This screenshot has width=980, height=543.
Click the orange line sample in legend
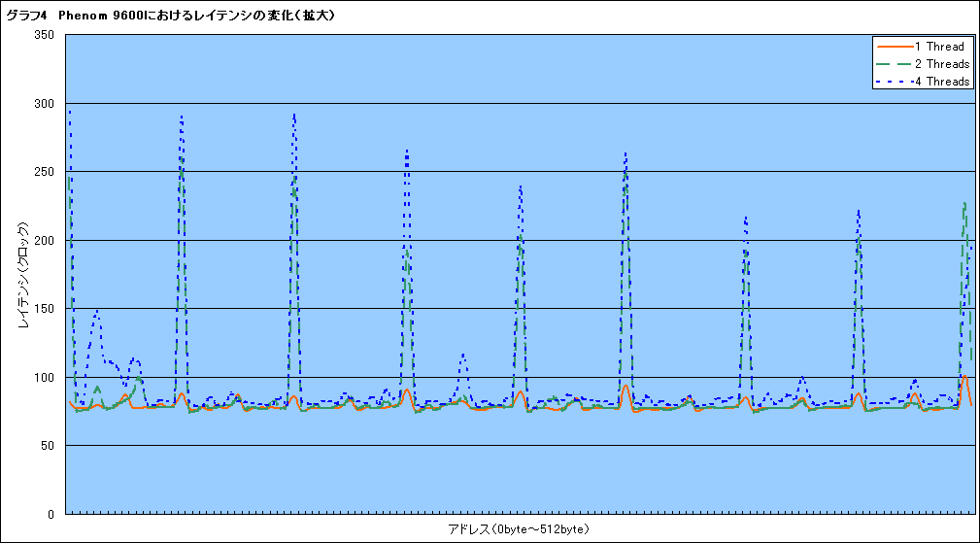point(895,47)
